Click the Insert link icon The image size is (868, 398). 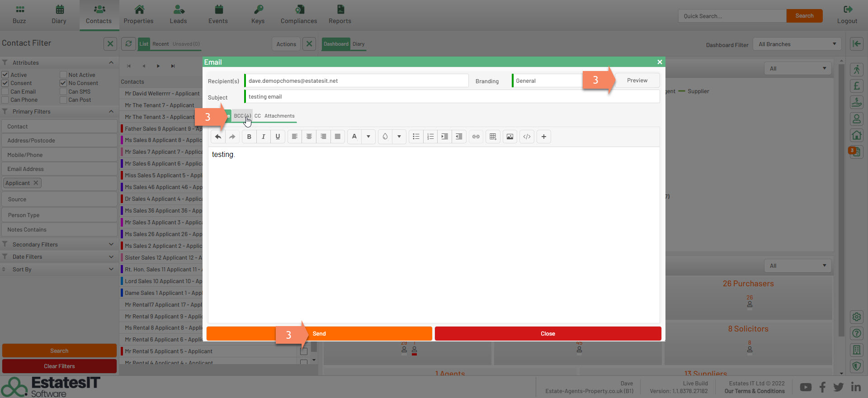(x=476, y=137)
